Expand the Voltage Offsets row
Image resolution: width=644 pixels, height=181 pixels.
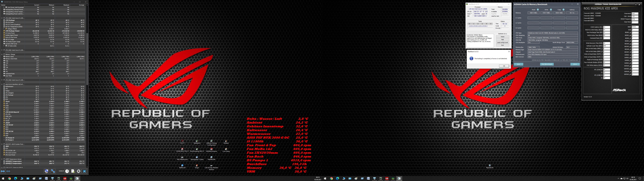pos(4,29)
